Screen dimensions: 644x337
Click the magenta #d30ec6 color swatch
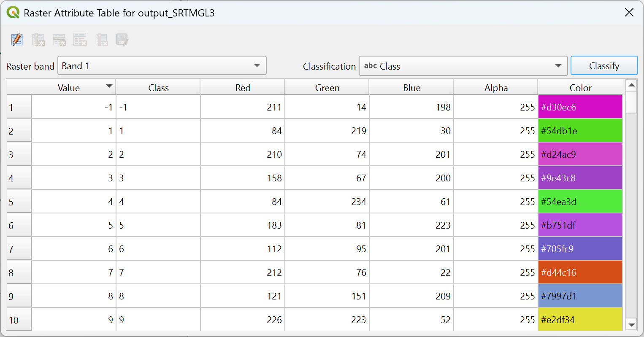580,107
